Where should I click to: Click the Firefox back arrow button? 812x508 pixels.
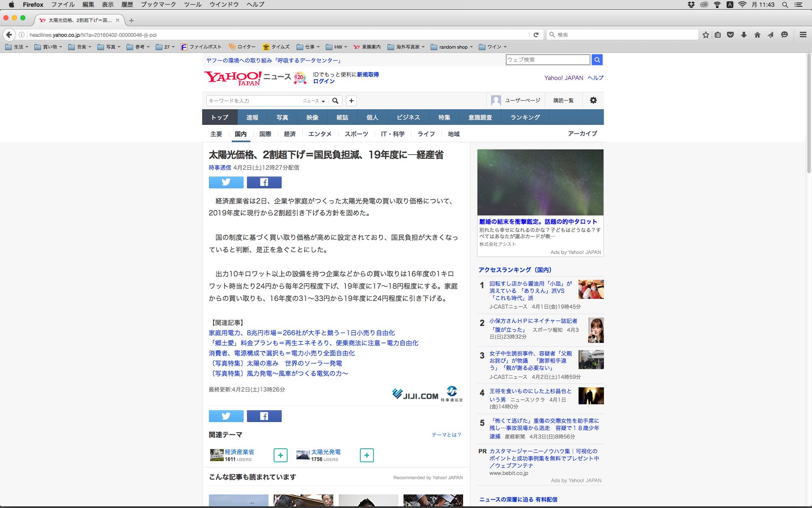9,35
